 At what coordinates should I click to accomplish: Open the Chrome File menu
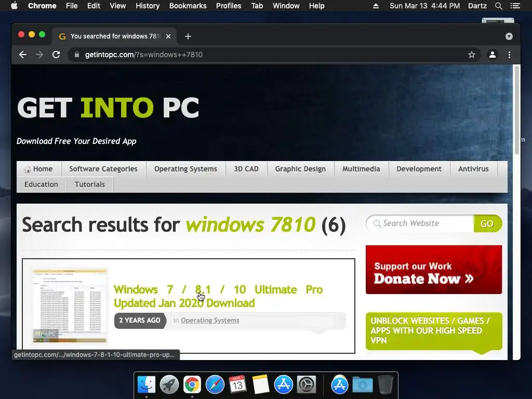pyautogui.click(x=72, y=6)
